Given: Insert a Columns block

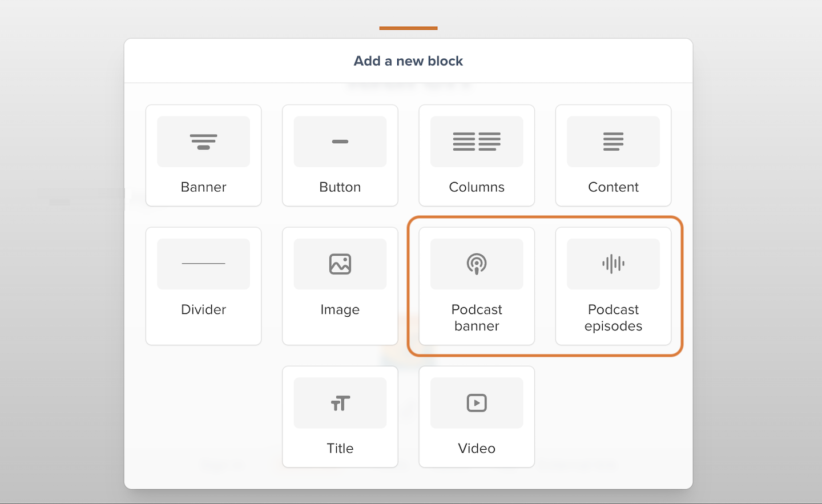Looking at the screenshot, I should tap(477, 155).
